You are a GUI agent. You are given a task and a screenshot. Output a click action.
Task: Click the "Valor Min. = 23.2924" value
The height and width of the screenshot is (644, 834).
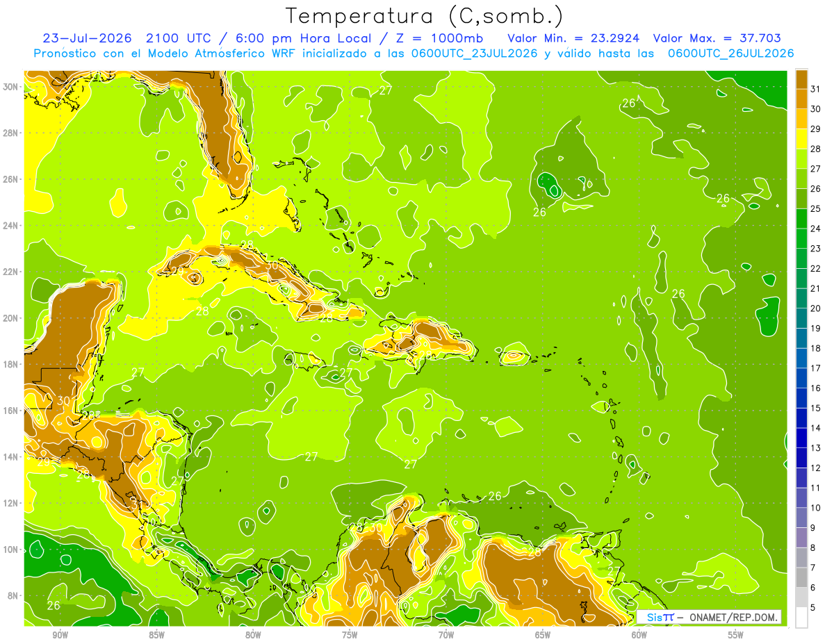[573, 38]
